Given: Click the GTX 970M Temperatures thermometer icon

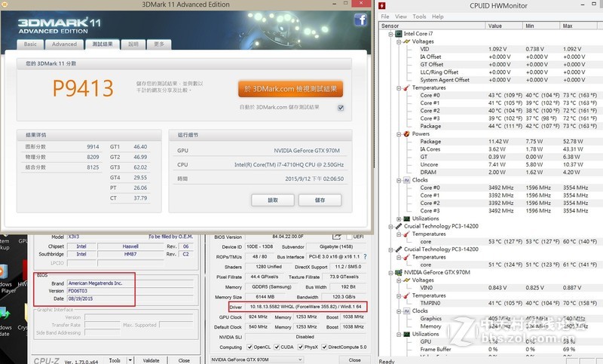Looking at the screenshot, I should (x=406, y=295).
